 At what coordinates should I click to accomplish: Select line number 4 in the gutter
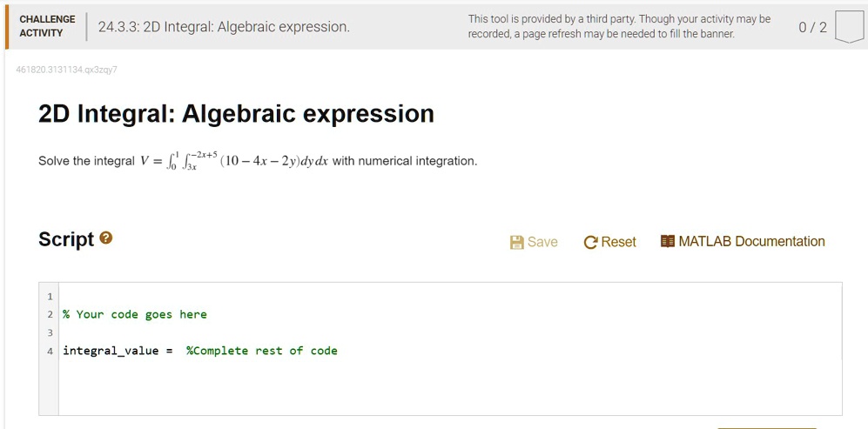pos(50,351)
